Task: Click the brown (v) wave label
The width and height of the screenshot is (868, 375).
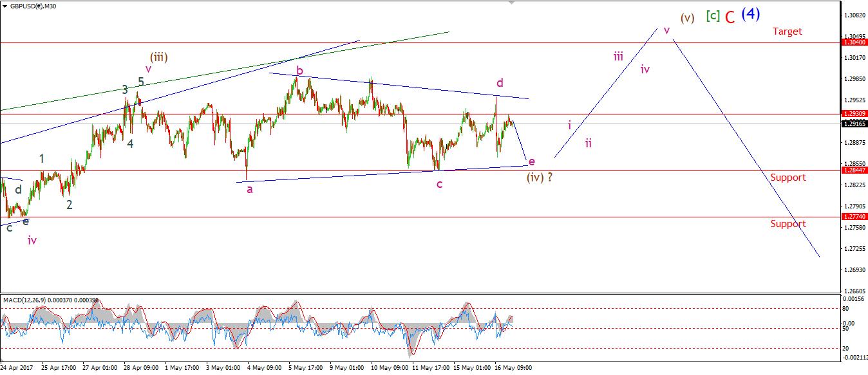Action: [687, 18]
